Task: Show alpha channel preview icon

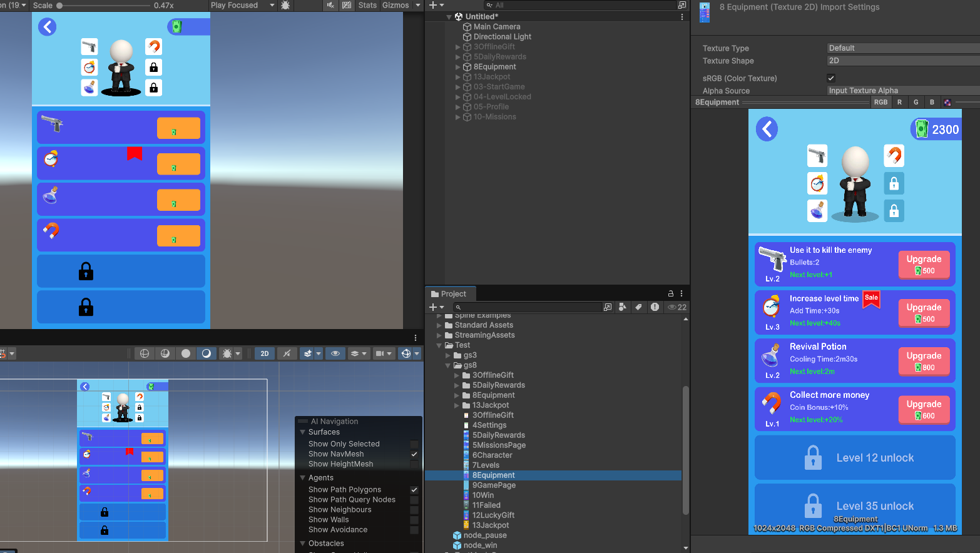Action: [x=947, y=103]
